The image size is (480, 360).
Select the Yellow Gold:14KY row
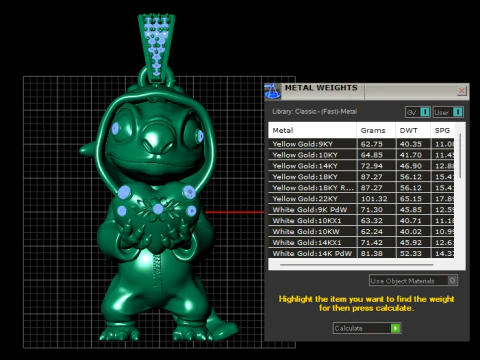click(361, 166)
